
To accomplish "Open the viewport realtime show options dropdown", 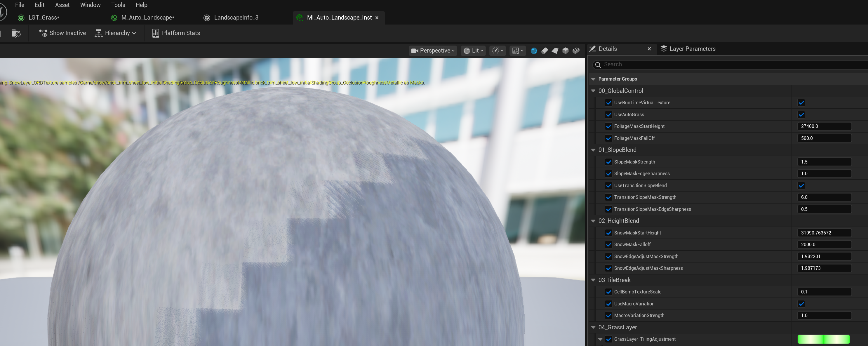I will [497, 51].
